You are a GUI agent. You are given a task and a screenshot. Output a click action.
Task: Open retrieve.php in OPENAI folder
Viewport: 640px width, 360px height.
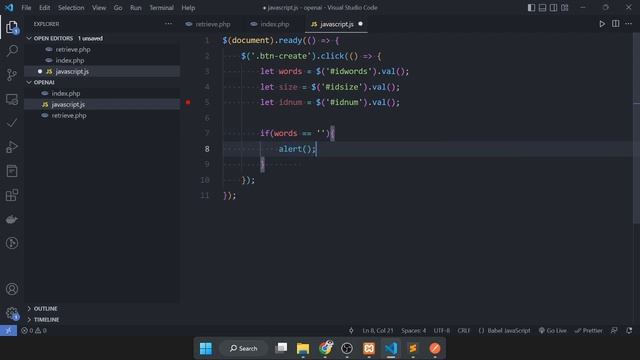tap(102, 116)
